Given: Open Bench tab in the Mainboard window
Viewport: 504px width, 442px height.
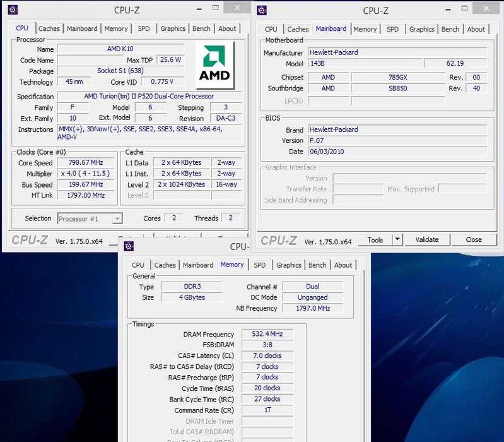Looking at the screenshot, I should point(450,29).
